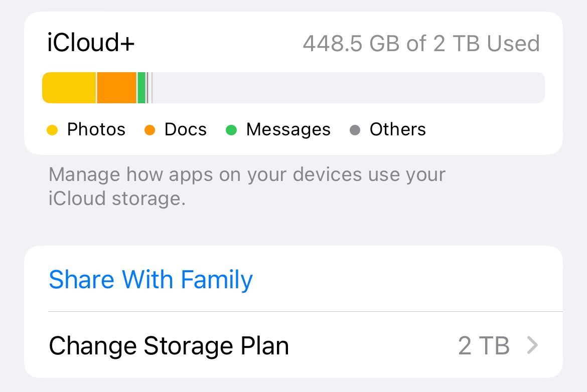Click the orange Docs legend dot
Image resolution: width=587 pixels, height=392 pixels.
pos(150,129)
